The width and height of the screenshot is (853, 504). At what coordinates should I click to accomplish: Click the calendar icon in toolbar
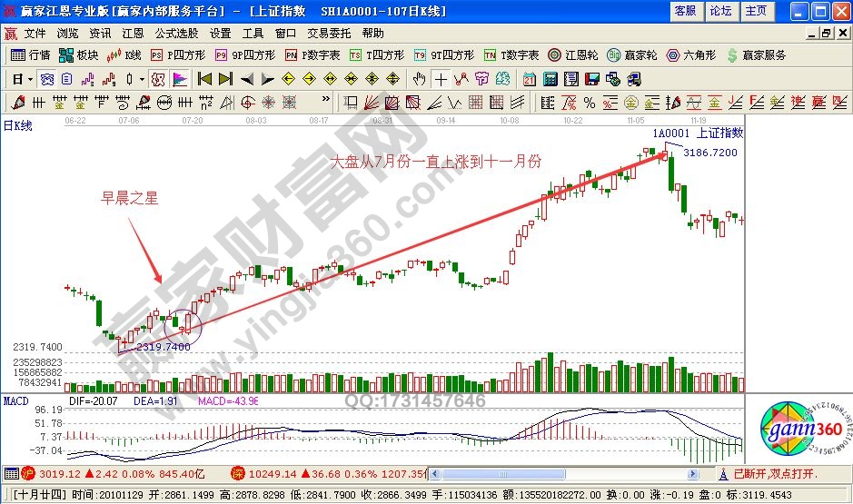tap(529, 79)
